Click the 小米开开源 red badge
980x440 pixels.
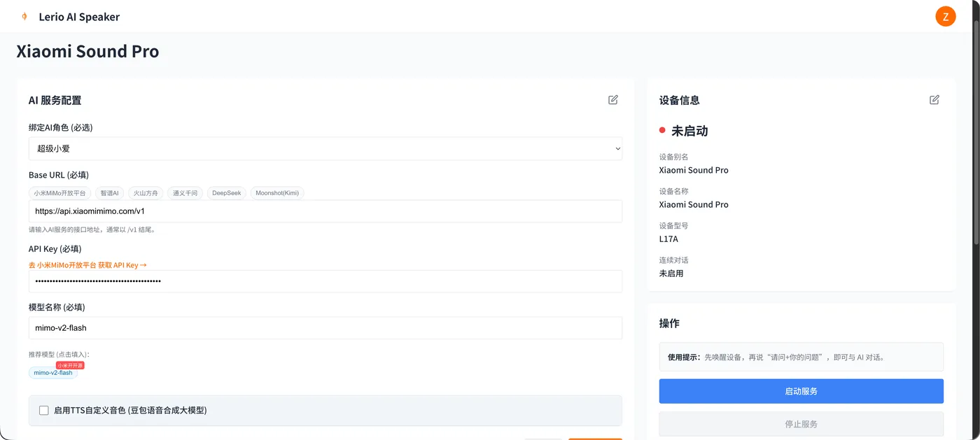[70, 365]
